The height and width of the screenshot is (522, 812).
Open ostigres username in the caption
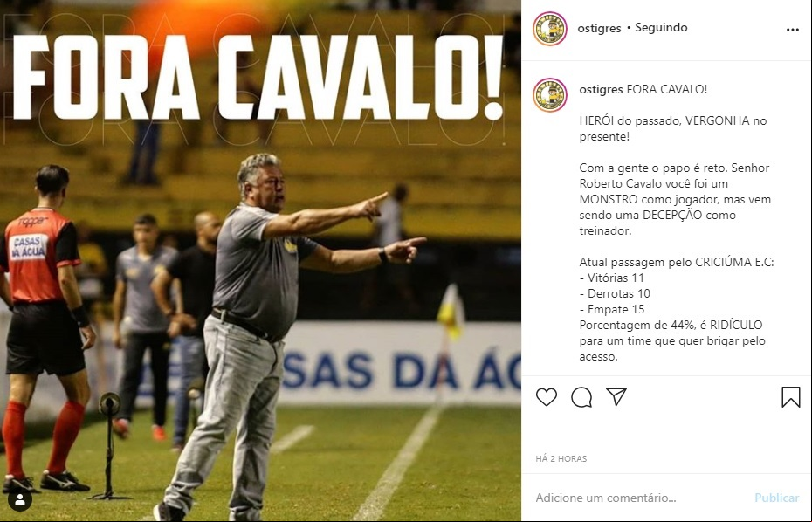601,89
